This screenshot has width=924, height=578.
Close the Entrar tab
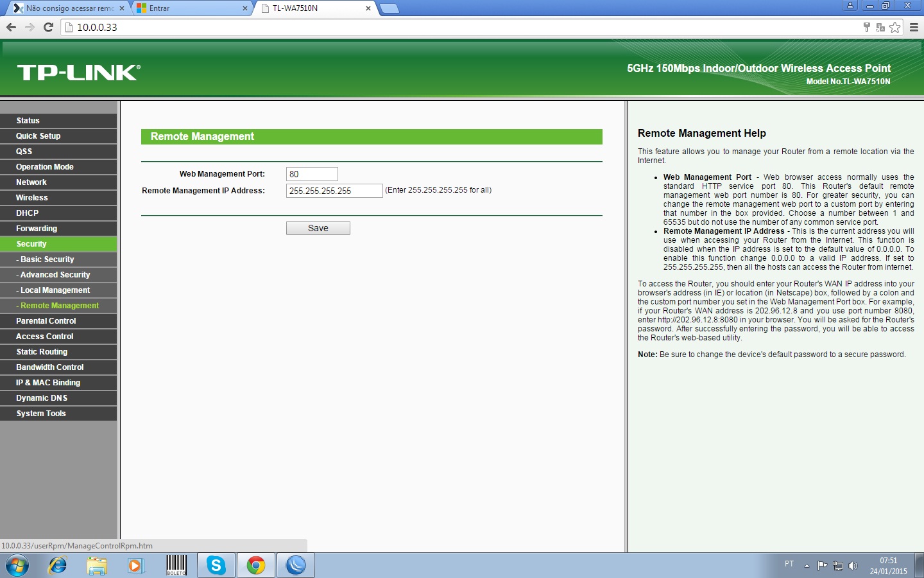245,8
